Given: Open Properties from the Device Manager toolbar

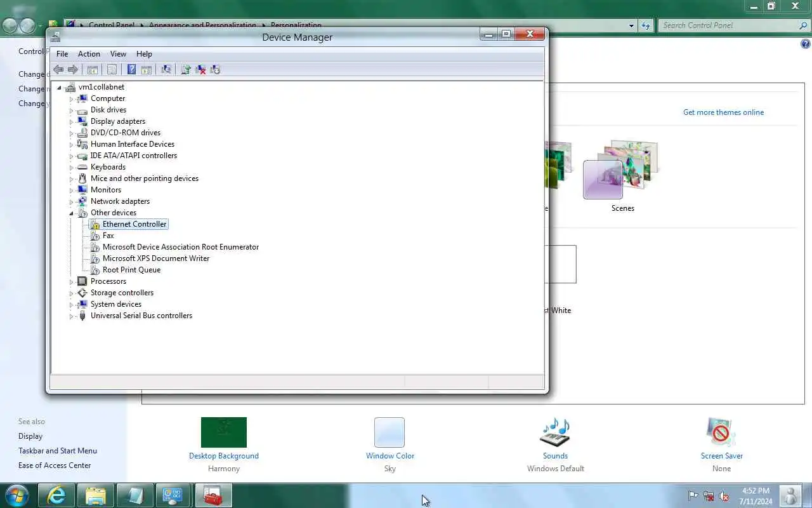Looking at the screenshot, I should [x=112, y=70].
